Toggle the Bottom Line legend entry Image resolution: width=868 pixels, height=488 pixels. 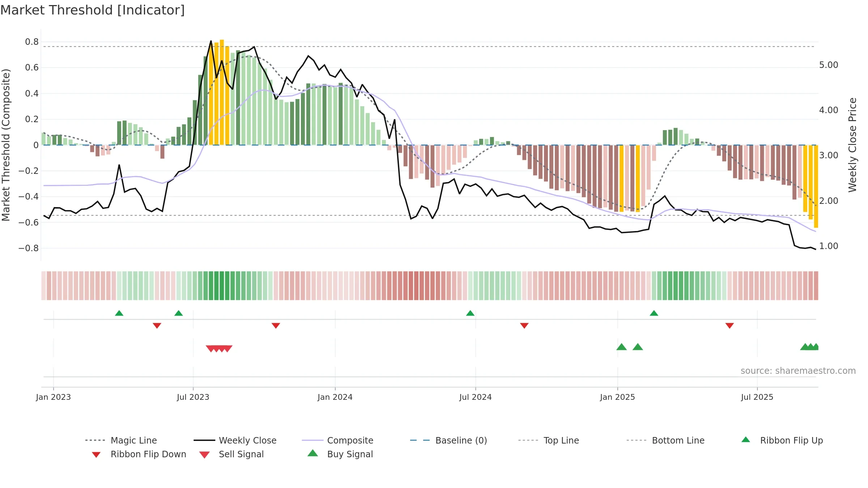[665, 440]
